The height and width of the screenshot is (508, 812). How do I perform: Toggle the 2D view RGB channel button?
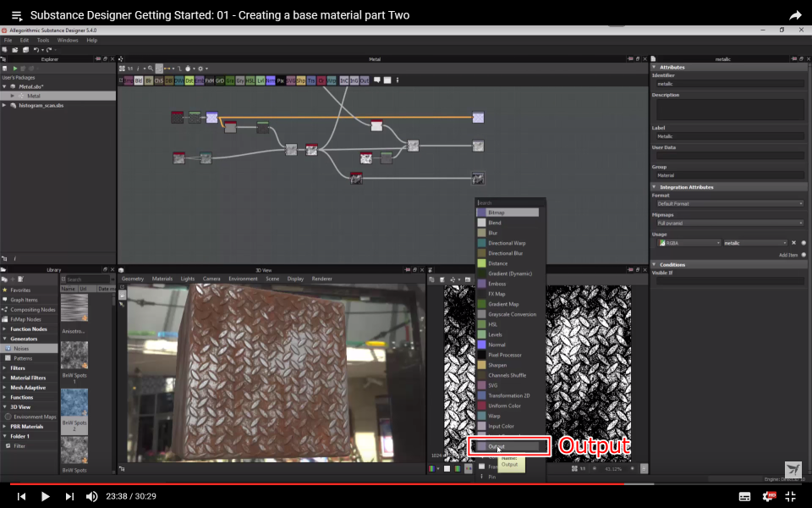click(432, 468)
